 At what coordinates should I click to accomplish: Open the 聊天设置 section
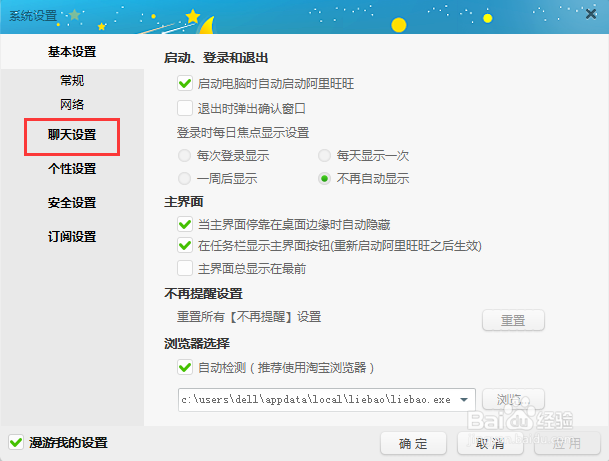[72, 135]
